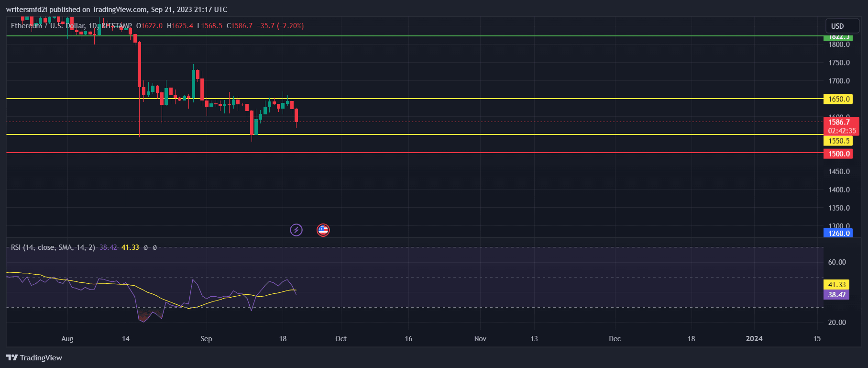Click the green 1822.3 price label
Viewport: 868px width, 368px height.
click(838, 37)
